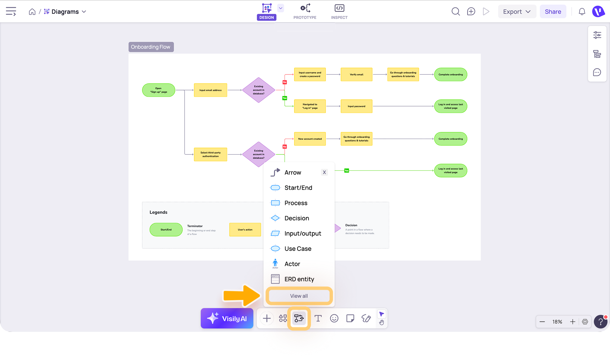Select the Input email address node

[210, 90]
